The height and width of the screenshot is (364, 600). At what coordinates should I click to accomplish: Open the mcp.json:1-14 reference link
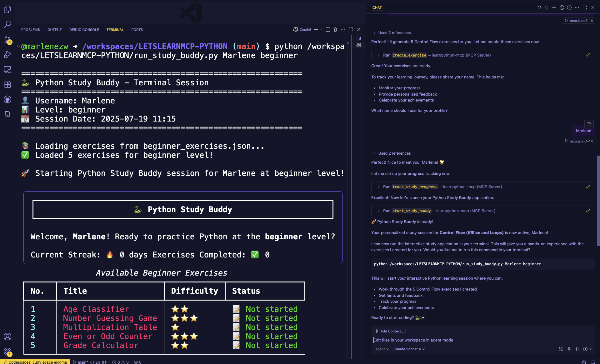(578, 21)
